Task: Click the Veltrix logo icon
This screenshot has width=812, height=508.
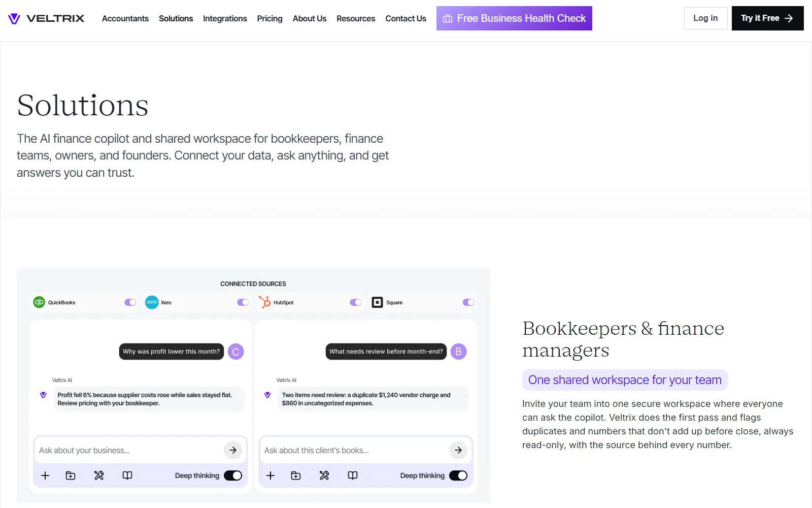Action: tap(14, 19)
